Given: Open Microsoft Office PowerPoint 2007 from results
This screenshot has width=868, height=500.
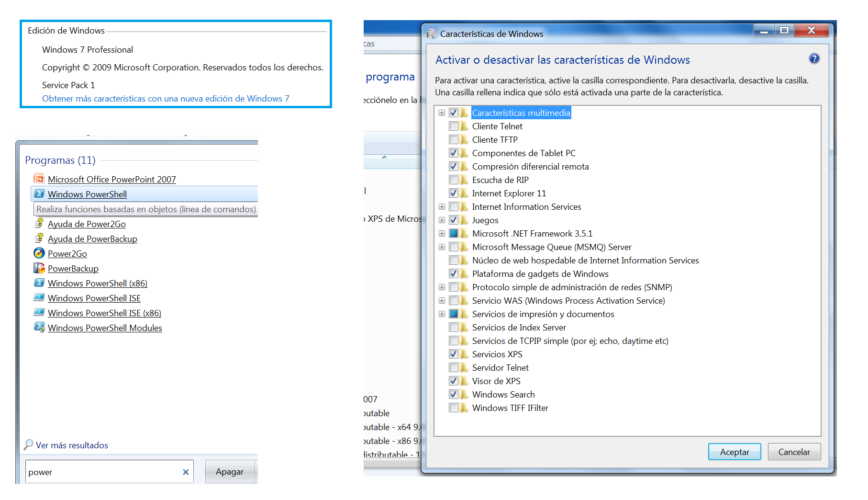Looking at the screenshot, I should click(x=112, y=179).
